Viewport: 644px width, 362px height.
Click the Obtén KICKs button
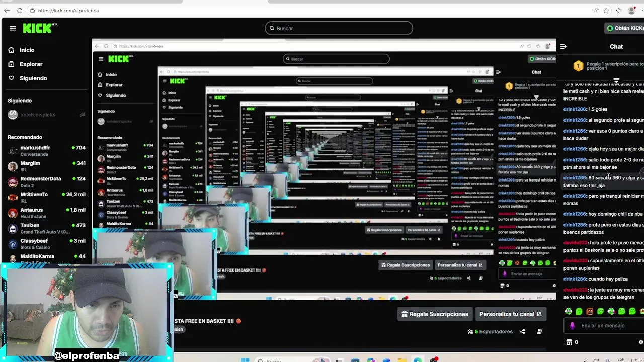tap(625, 28)
